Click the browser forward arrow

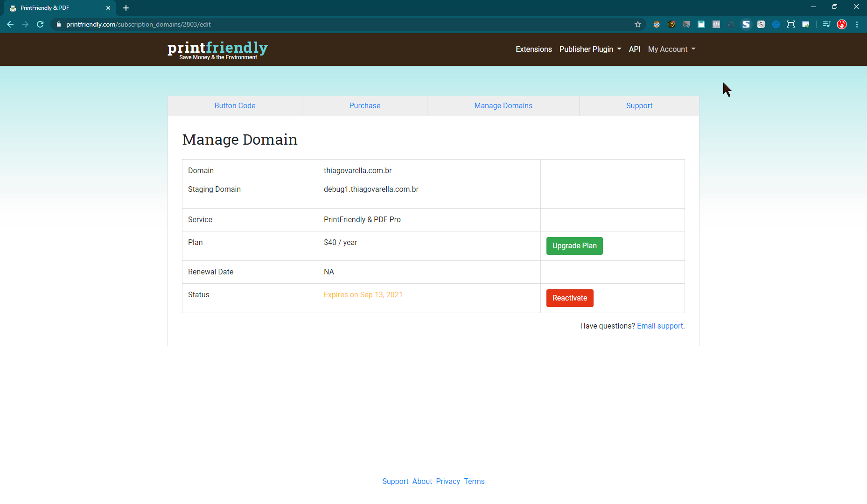[25, 24]
